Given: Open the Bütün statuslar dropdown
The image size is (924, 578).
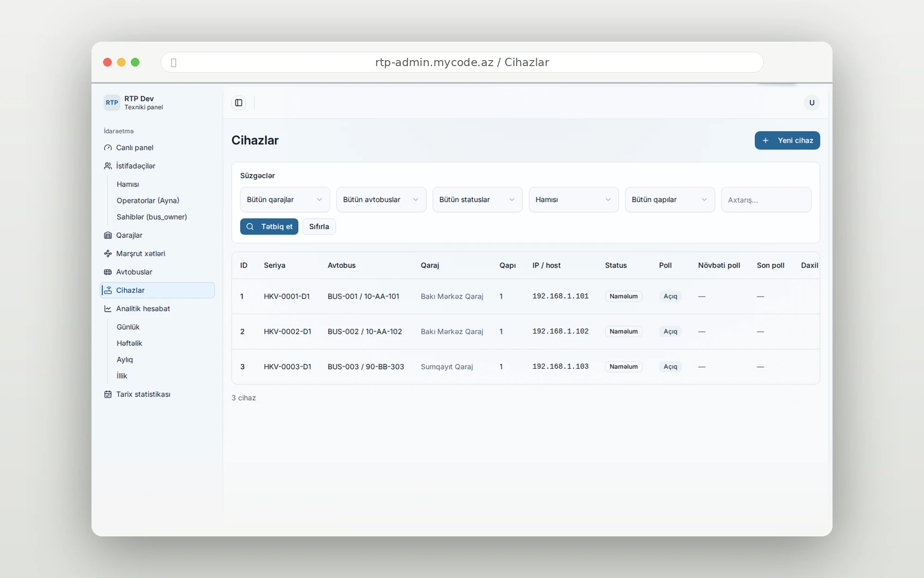Looking at the screenshot, I should (x=477, y=200).
